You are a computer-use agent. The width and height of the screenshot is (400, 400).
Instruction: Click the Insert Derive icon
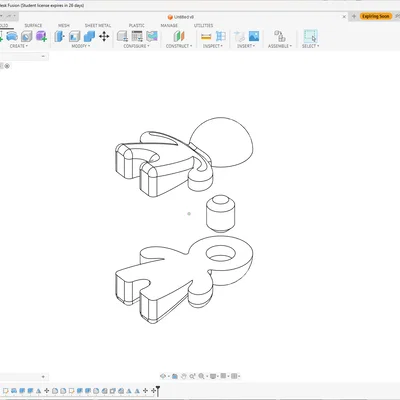tap(239, 36)
